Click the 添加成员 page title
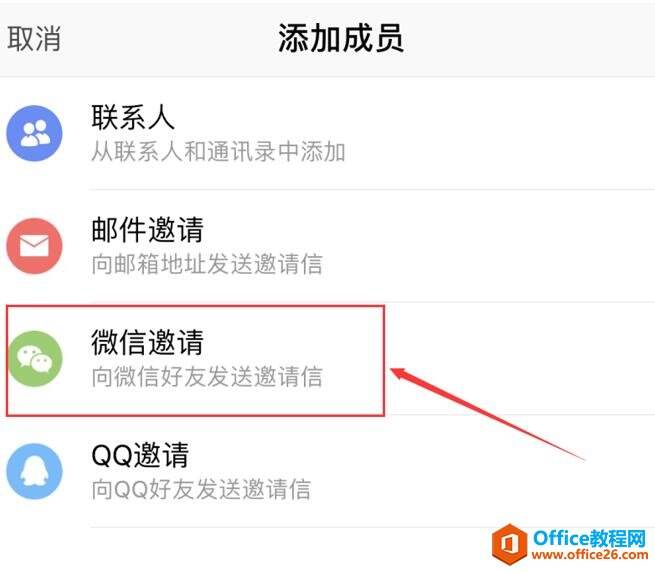This screenshot has height=572, width=655. (341, 38)
